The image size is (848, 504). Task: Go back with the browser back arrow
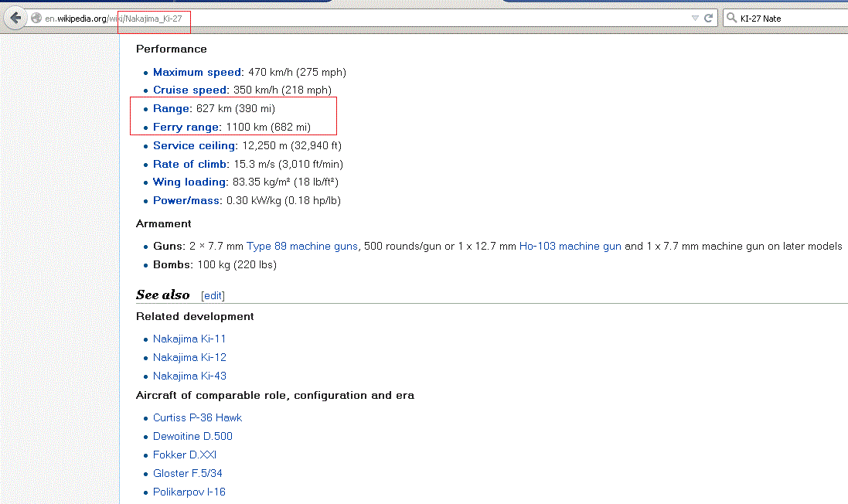pyautogui.click(x=15, y=19)
